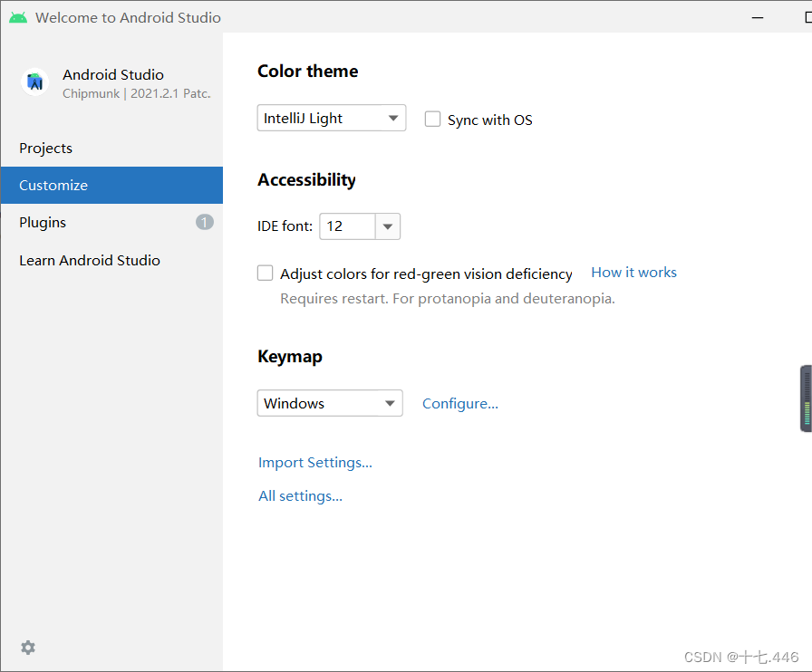The height and width of the screenshot is (672, 812).
Task: Click the level indicator widget on right edge
Action: (806, 398)
